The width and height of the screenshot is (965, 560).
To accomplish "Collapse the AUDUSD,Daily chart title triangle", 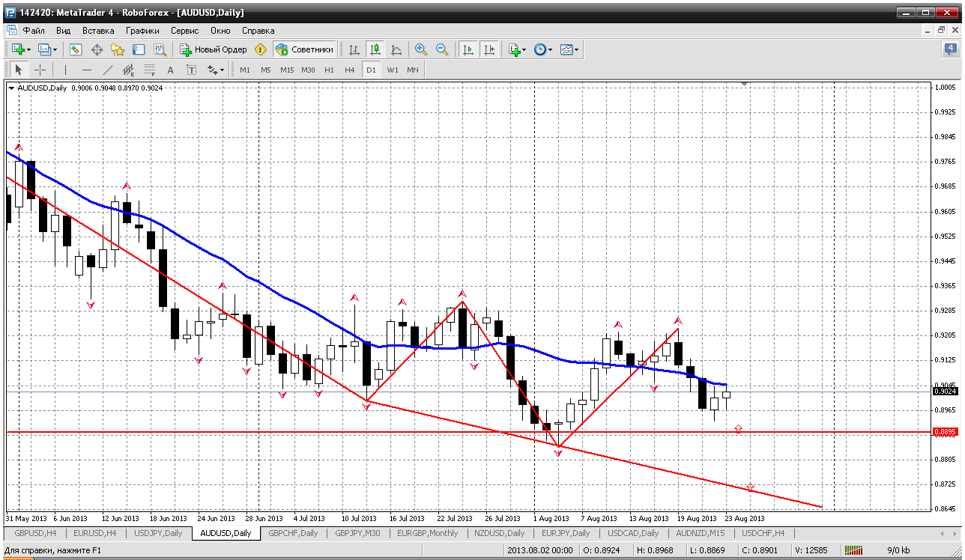I will pos(11,88).
